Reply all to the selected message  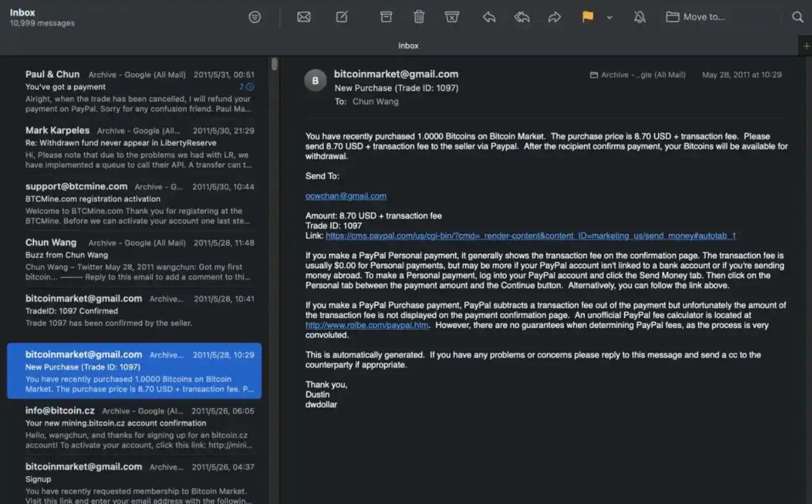tap(522, 17)
